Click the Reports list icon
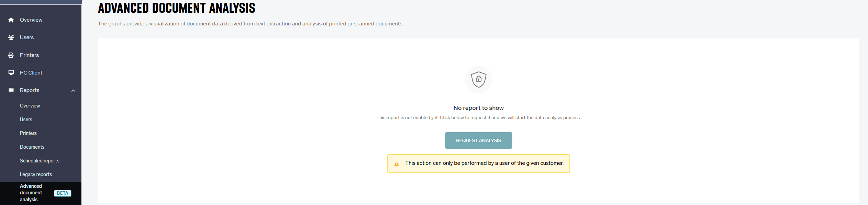868x205 pixels. tap(11, 90)
